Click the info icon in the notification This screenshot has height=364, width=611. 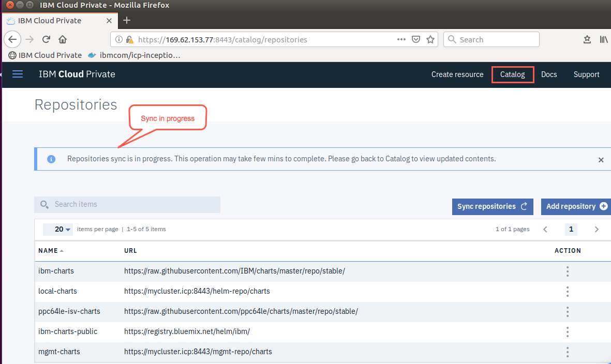51,159
